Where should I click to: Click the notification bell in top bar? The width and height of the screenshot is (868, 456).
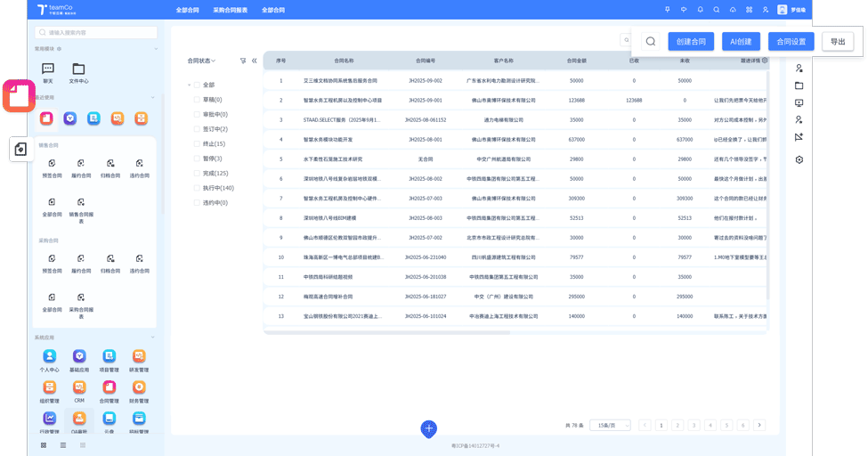coord(700,10)
